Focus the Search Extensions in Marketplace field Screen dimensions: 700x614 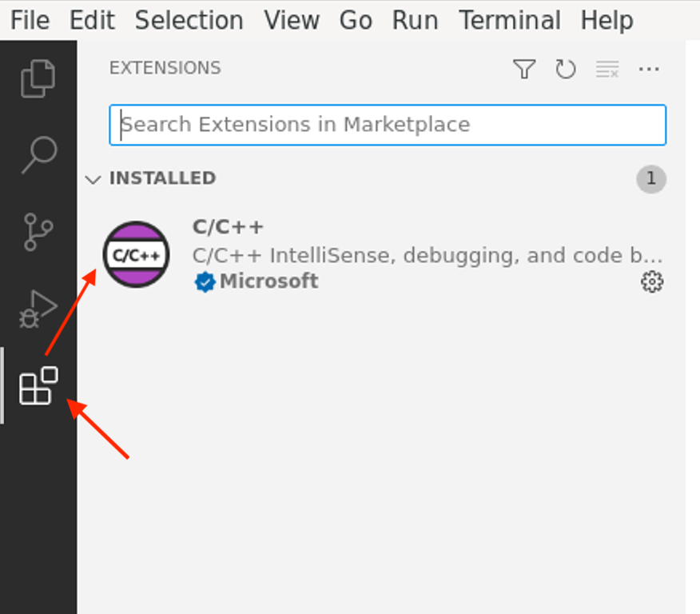coord(388,125)
